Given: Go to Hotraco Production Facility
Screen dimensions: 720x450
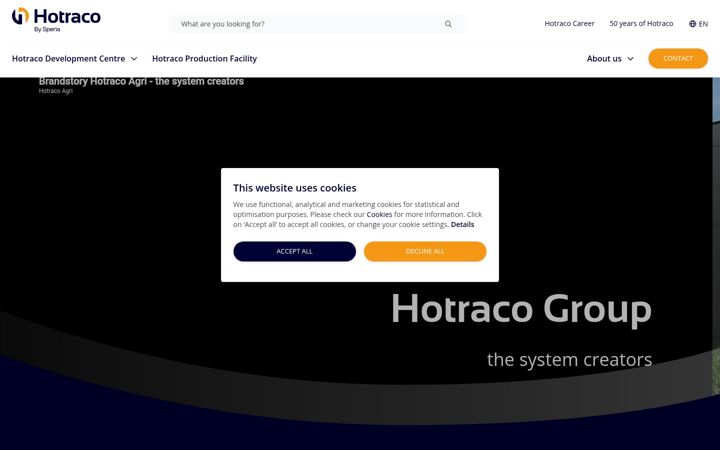Looking at the screenshot, I should tap(204, 59).
